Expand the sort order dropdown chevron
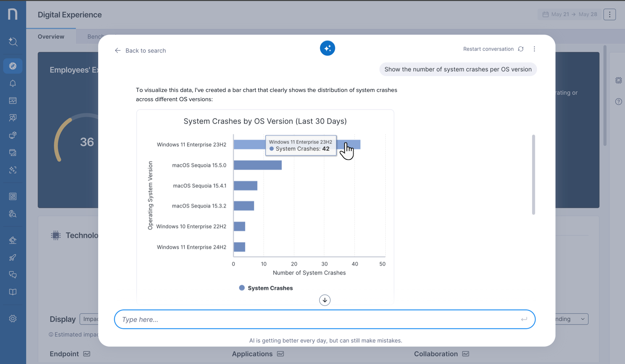The height and width of the screenshot is (364, 625). (x=583, y=319)
